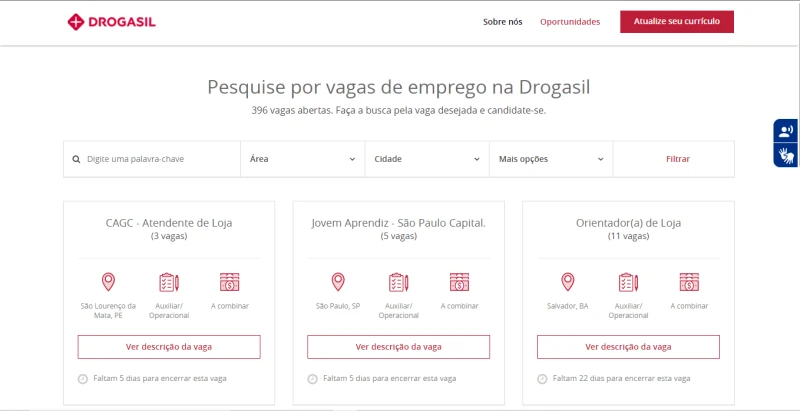This screenshot has height=411, width=800.
Task: Open the voice accessibility widget icon
Action: [x=786, y=132]
